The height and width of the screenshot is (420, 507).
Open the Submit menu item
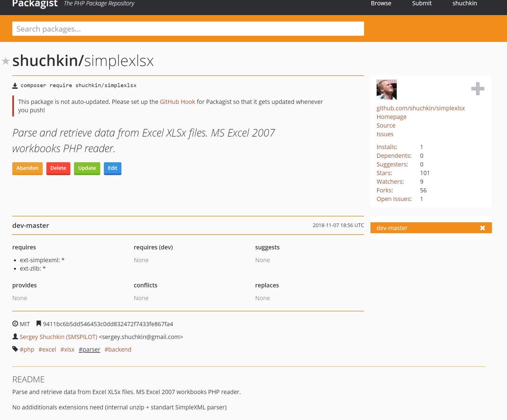coord(422,3)
